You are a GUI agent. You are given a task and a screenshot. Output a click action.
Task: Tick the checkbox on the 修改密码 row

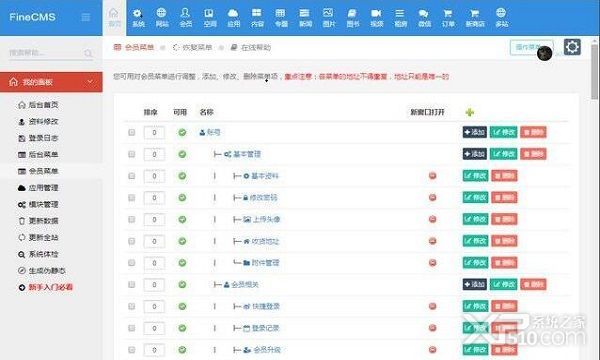pyautogui.click(x=132, y=198)
